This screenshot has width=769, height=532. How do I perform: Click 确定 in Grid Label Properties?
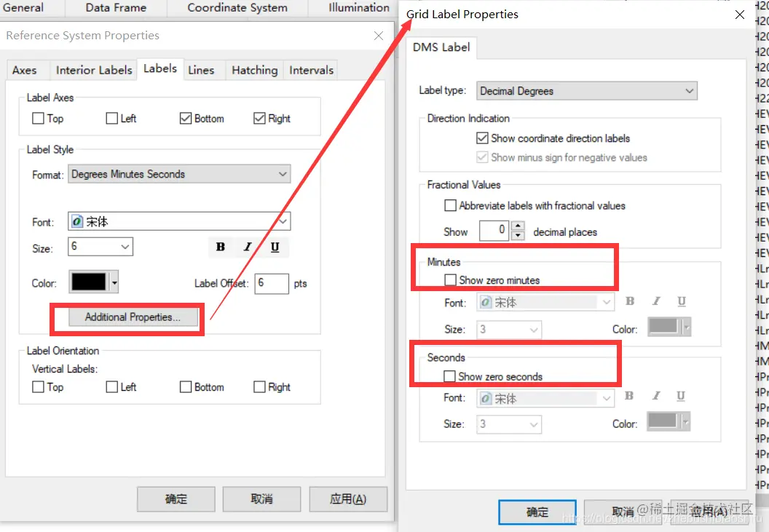tap(537, 512)
